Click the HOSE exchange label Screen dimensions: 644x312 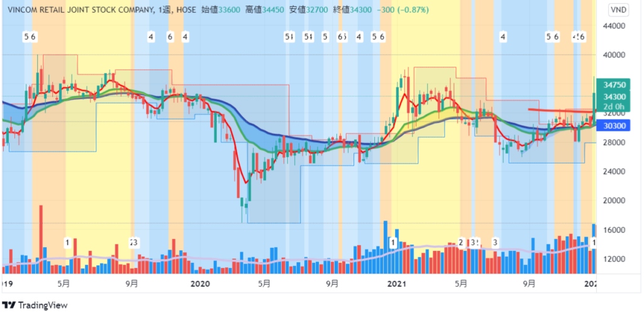tap(186, 9)
